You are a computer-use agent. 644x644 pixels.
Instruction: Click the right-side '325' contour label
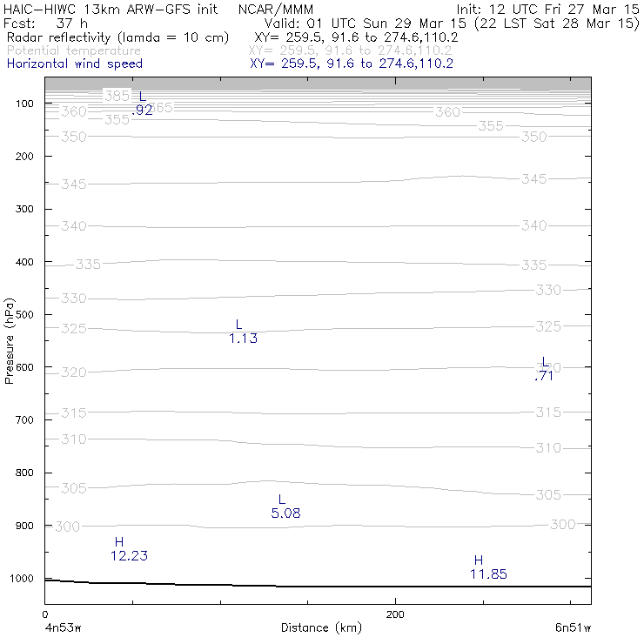pyautogui.click(x=548, y=326)
